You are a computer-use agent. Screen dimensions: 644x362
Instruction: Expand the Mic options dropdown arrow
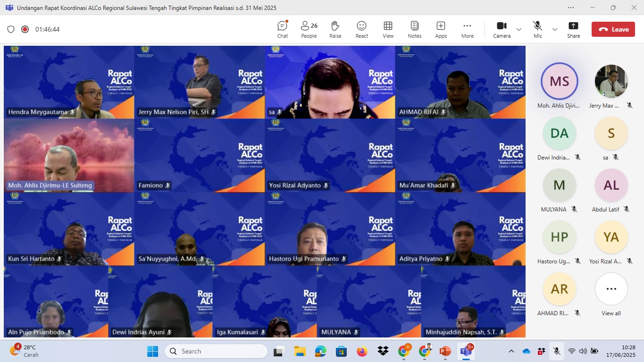tap(555, 29)
